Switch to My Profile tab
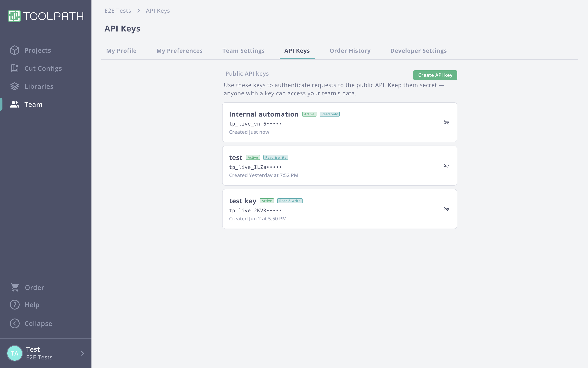 (121, 51)
